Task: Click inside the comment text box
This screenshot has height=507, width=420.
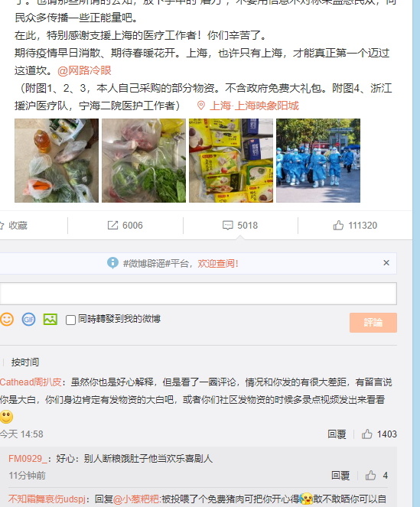Action: 198,294
